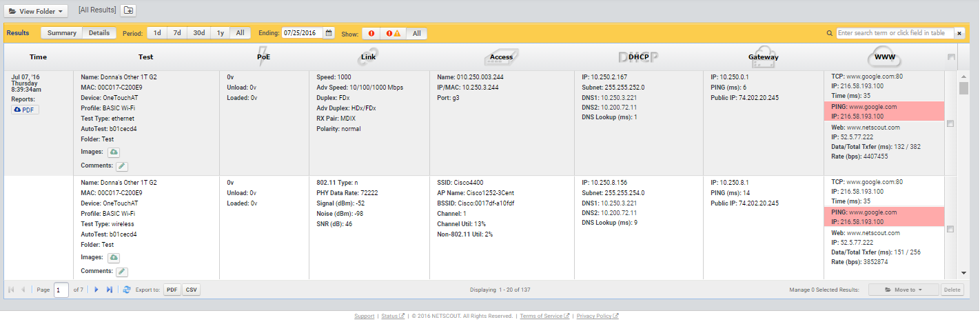
Task: Switch to the Details view tab
Action: (x=99, y=33)
